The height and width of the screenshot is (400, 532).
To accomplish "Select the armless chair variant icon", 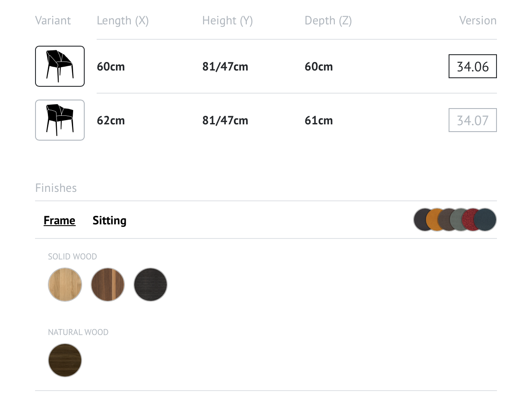I will [60, 66].
